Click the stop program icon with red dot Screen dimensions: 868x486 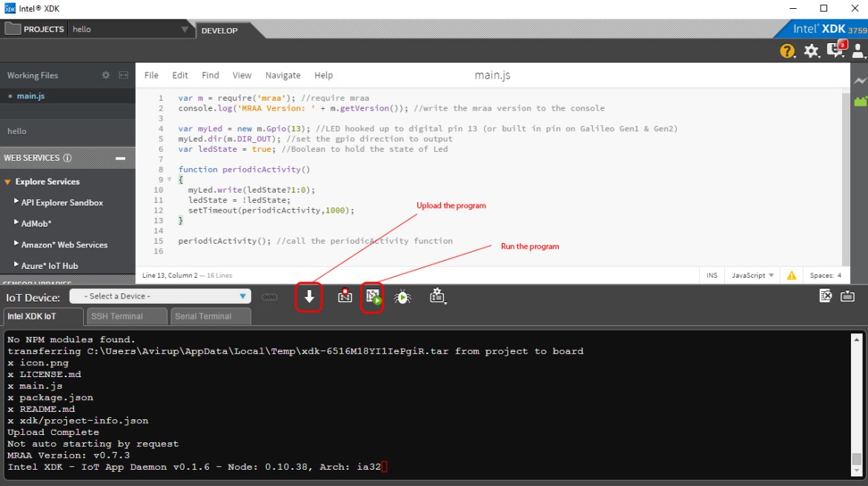point(345,296)
